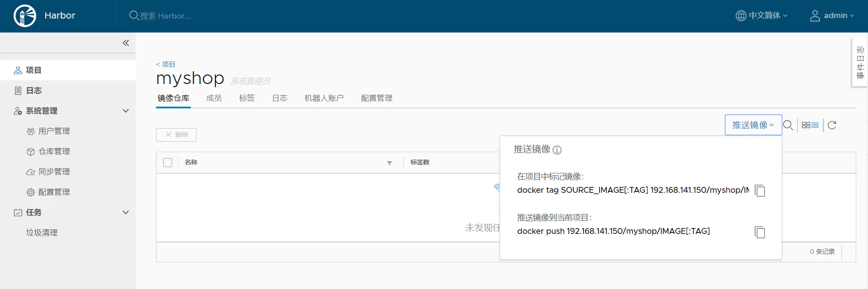Click the search magnifier icon in header
868x289 pixels.
point(134,16)
